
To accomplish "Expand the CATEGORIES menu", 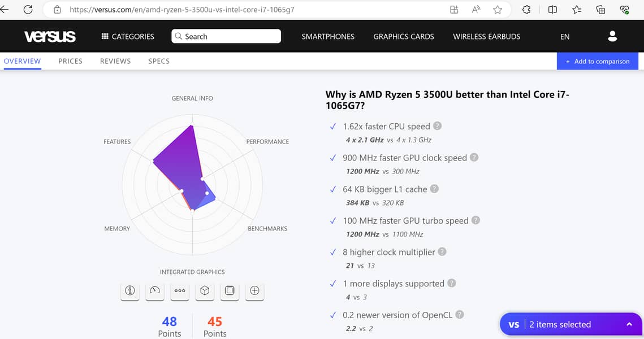I will click(x=128, y=36).
